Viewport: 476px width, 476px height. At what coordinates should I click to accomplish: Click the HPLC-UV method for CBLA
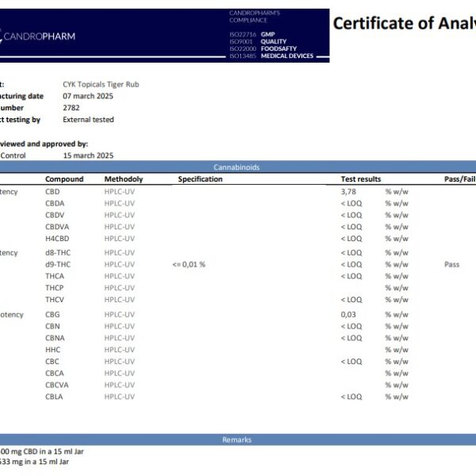click(120, 397)
